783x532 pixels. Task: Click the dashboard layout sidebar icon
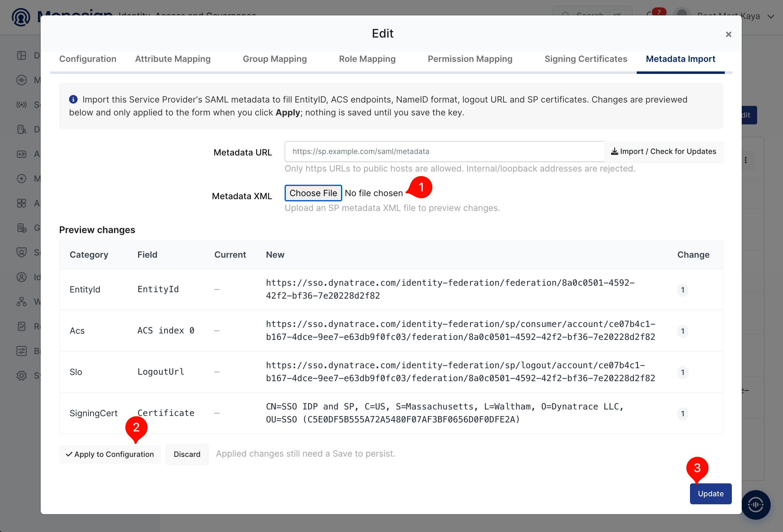[x=22, y=55]
